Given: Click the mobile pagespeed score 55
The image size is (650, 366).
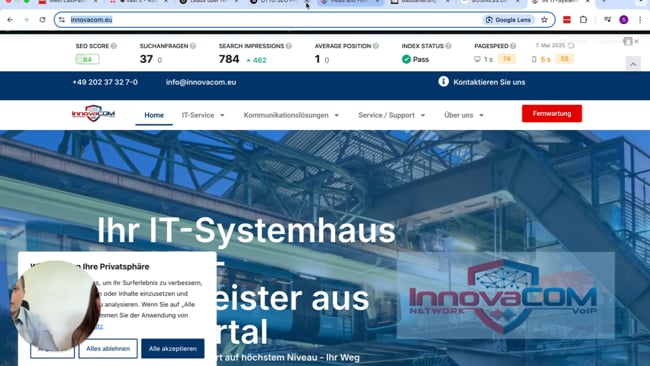Looking at the screenshot, I should point(564,59).
